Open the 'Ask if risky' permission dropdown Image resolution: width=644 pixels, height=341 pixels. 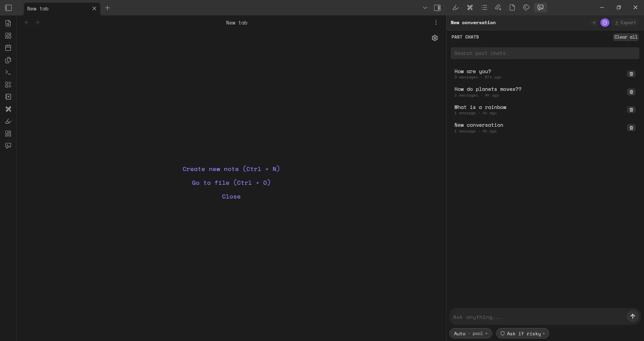[522, 334]
